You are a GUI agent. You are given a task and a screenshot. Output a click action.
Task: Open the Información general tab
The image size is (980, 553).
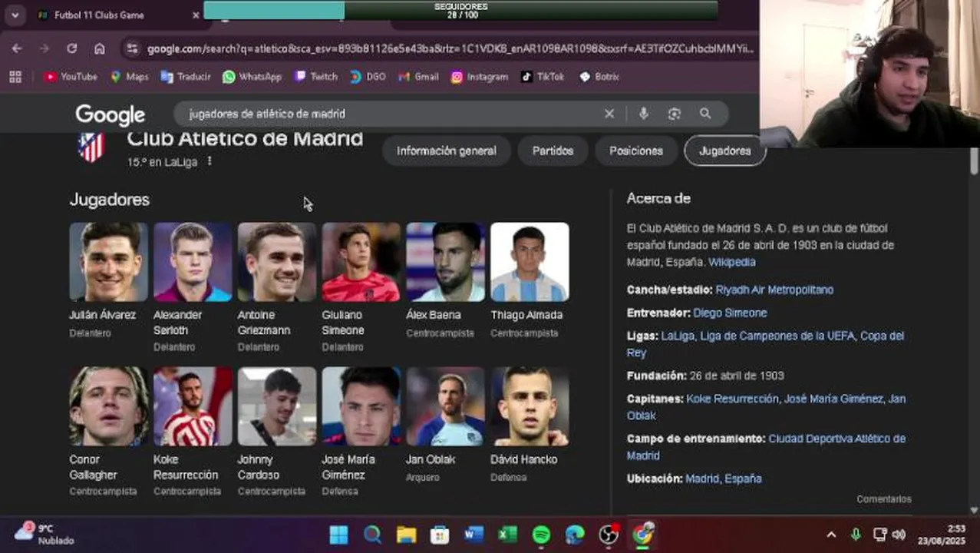click(447, 151)
